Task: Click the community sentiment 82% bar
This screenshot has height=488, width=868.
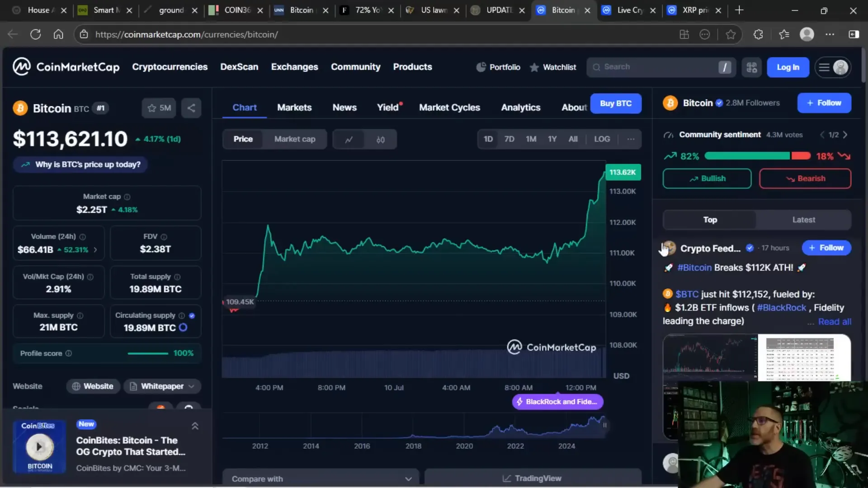Action: click(x=747, y=156)
